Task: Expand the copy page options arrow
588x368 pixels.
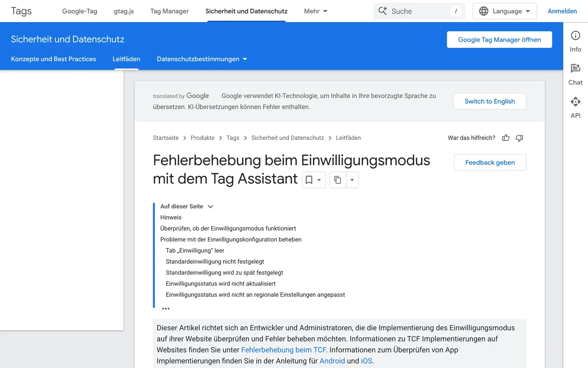Action: [352, 180]
